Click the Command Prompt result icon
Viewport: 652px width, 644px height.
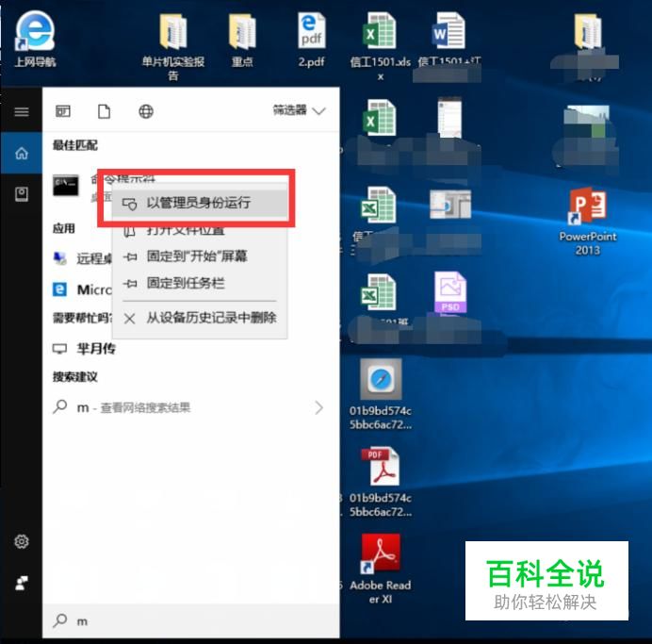click(66, 186)
